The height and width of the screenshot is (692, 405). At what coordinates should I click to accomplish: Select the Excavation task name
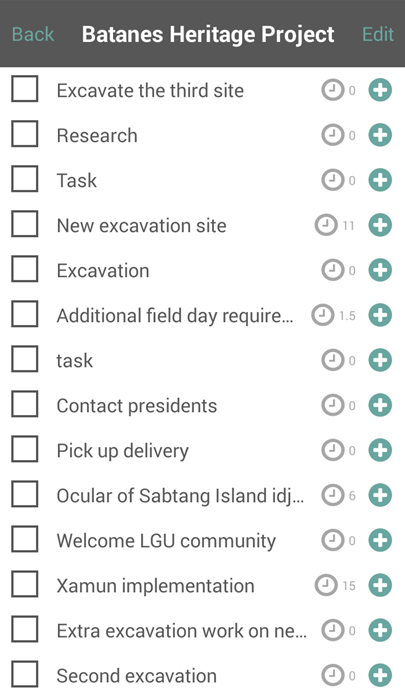pyautogui.click(x=103, y=271)
